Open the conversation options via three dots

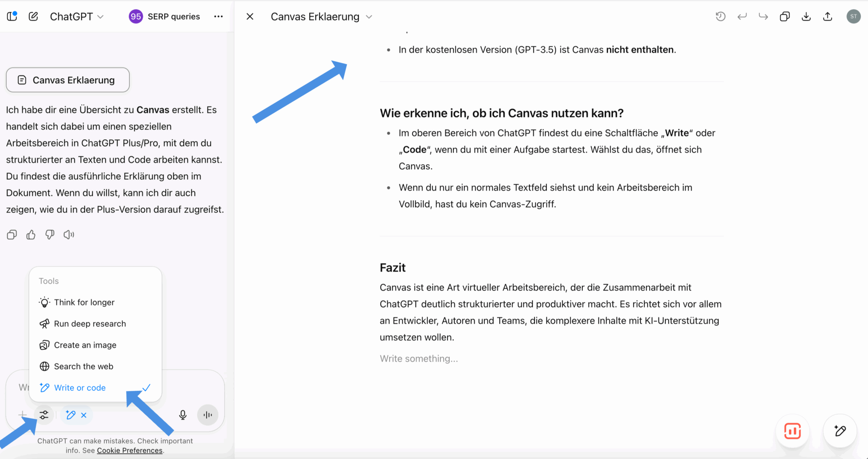[218, 16]
